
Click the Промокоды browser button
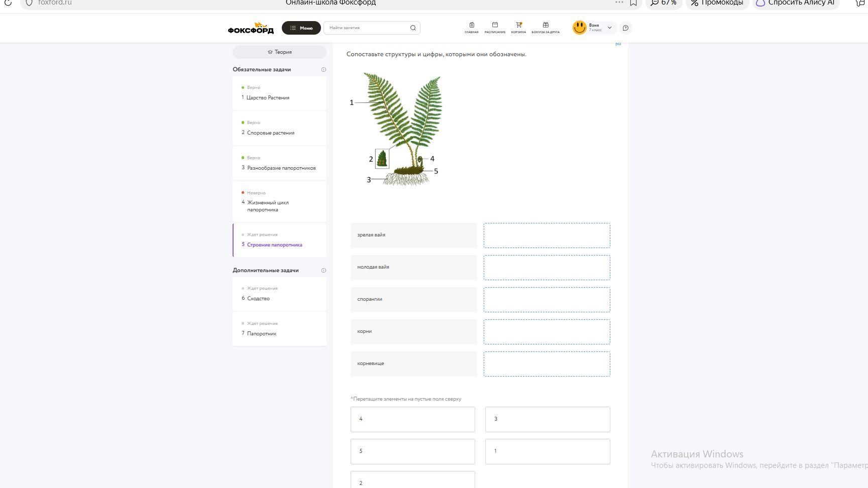717,3
